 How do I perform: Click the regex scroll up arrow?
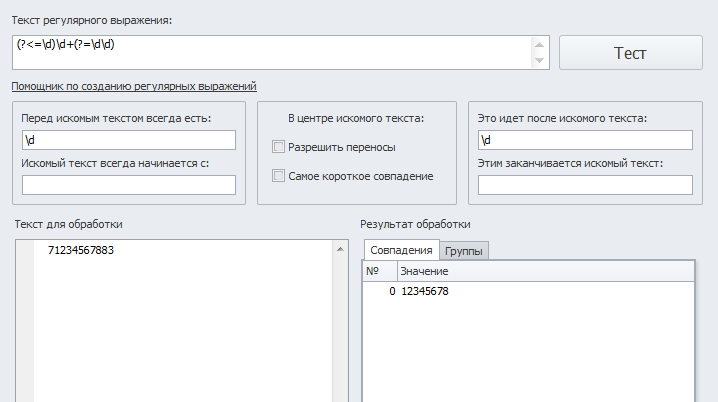click(539, 44)
